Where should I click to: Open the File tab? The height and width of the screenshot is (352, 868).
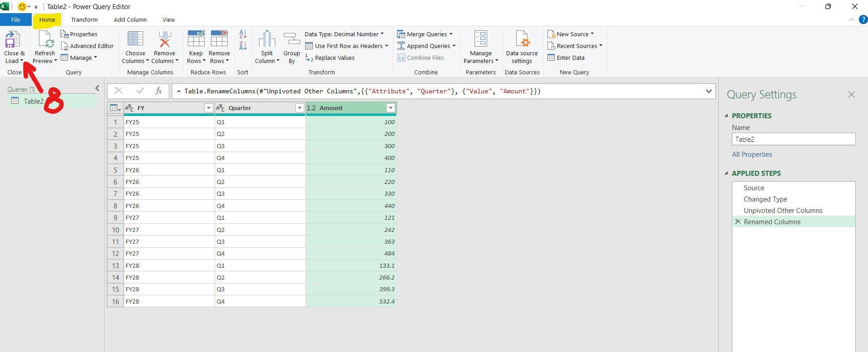[x=16, y=19]
